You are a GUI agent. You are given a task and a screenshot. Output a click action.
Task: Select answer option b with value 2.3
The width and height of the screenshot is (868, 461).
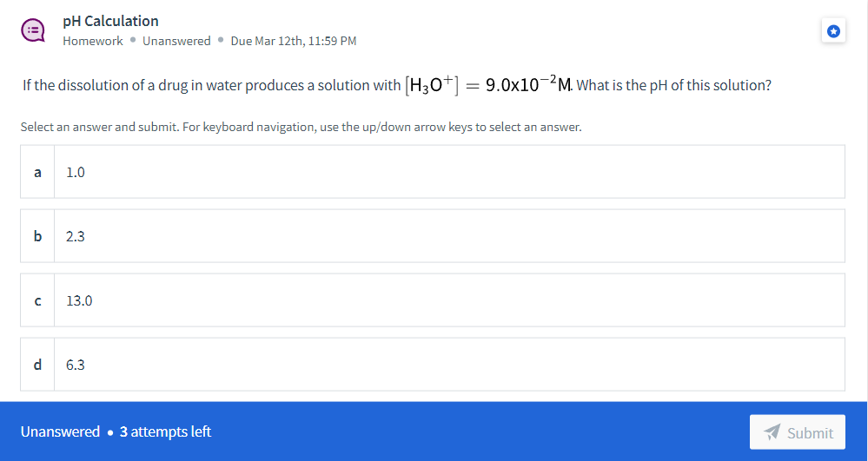(433, 236)
